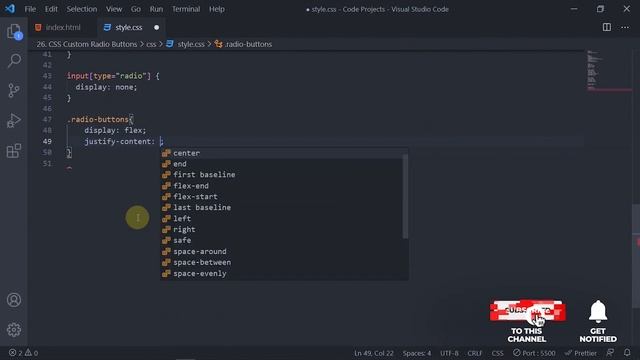The width and height of the screenshot is (640, 360).
Task: Open the Edit menu
Action: point(51,9)
